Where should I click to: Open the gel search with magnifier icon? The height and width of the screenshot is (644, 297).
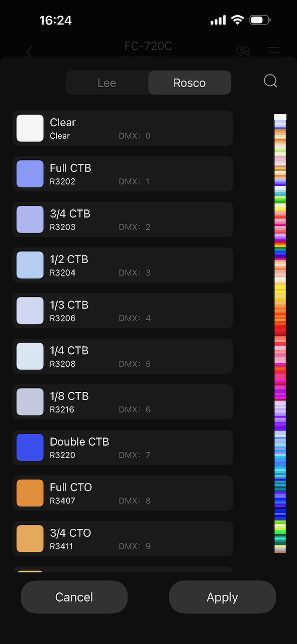point(270,81)
